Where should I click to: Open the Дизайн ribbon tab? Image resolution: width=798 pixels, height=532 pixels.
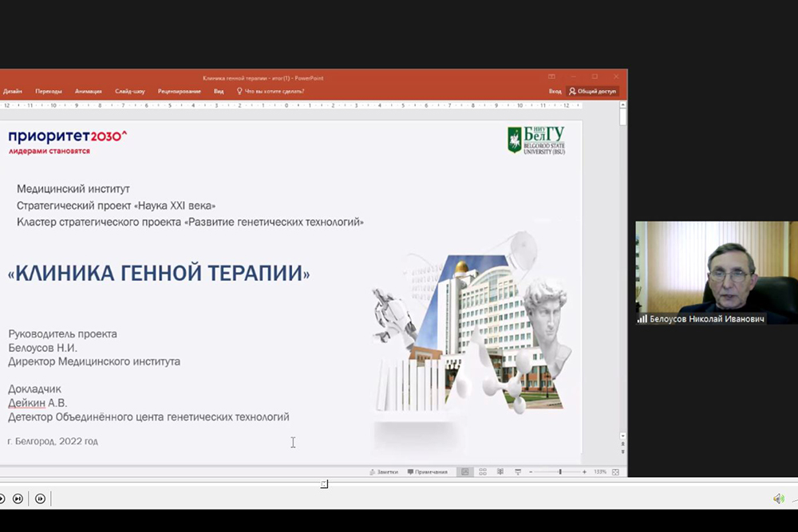click(12, 92)
